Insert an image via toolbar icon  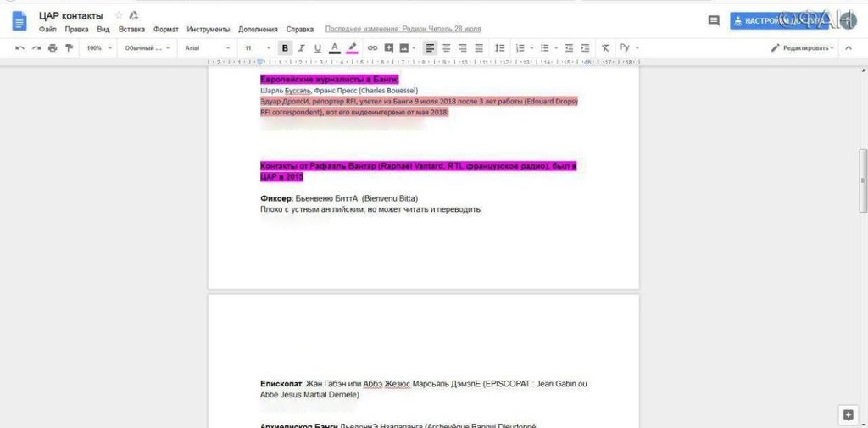pyautogui.click(x=404, y=48)
